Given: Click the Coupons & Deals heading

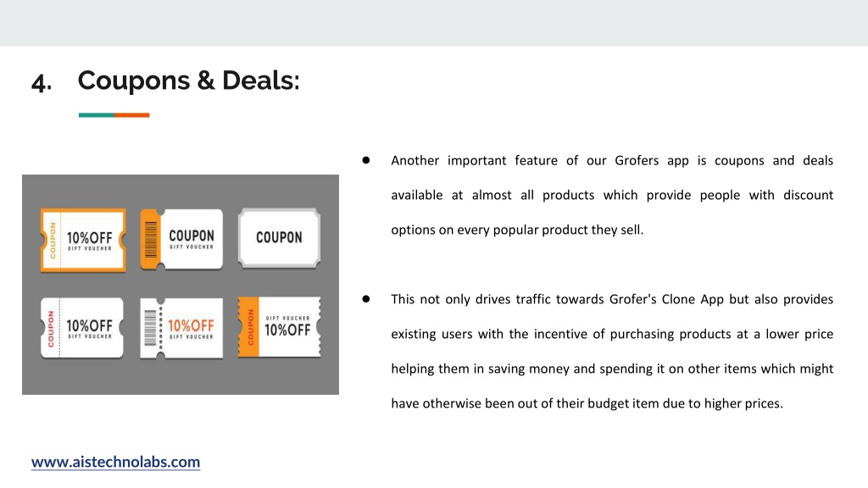Looking at the screenshot, I should pos(188,80).
